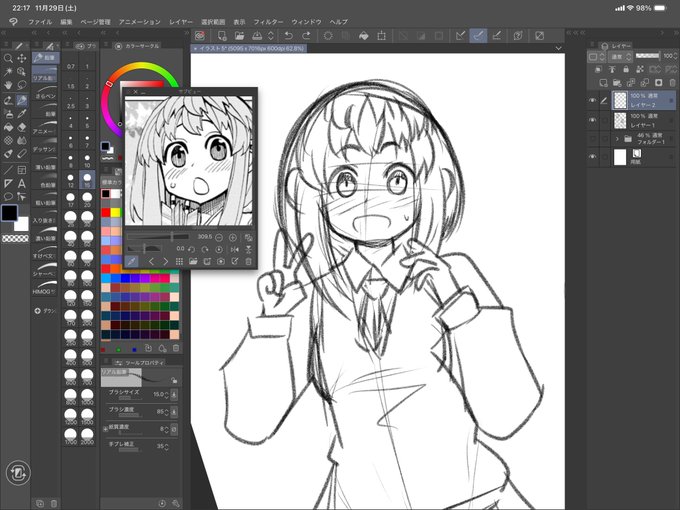Toggle eyedropper auto-switch in Sub View

point(131,261)
